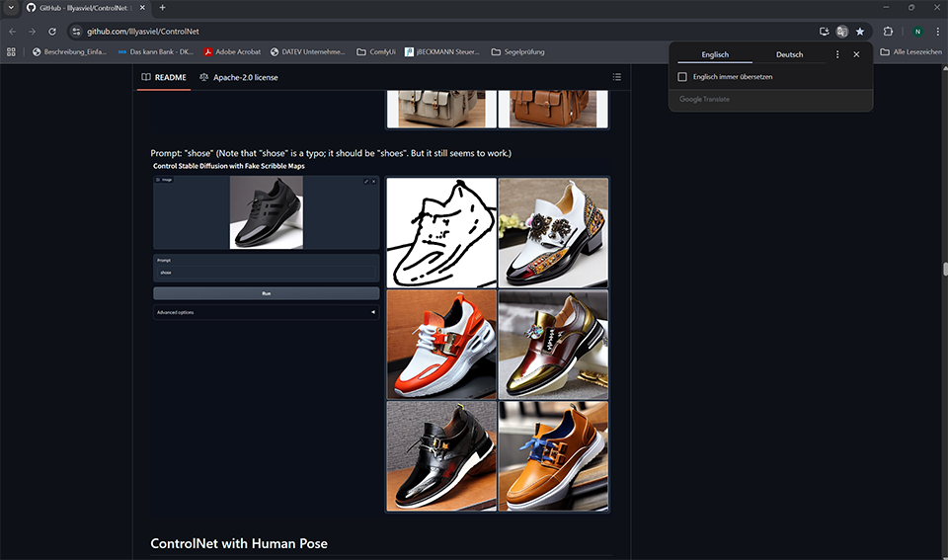
Task: Switch to the Deutsch translation tab
Action: pos(789,54)
